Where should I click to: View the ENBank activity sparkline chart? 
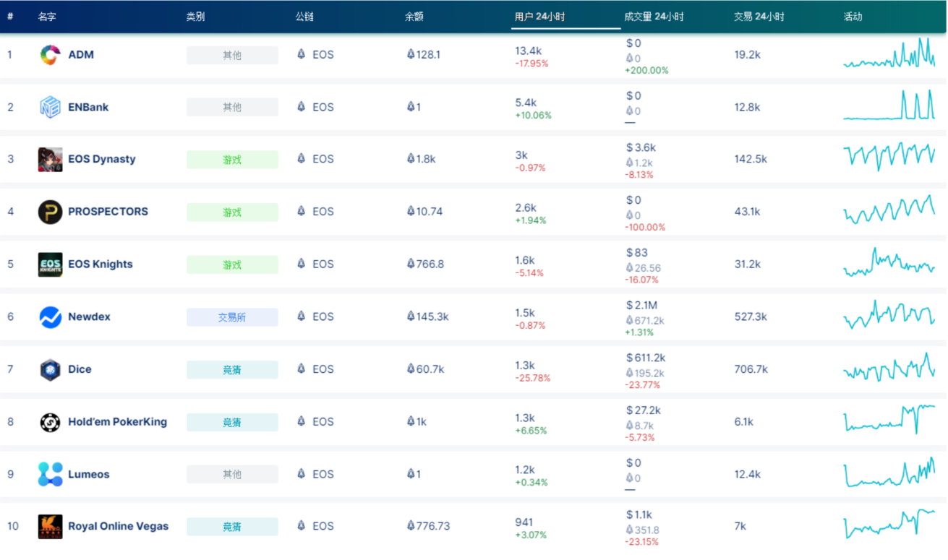coord(889,105)
